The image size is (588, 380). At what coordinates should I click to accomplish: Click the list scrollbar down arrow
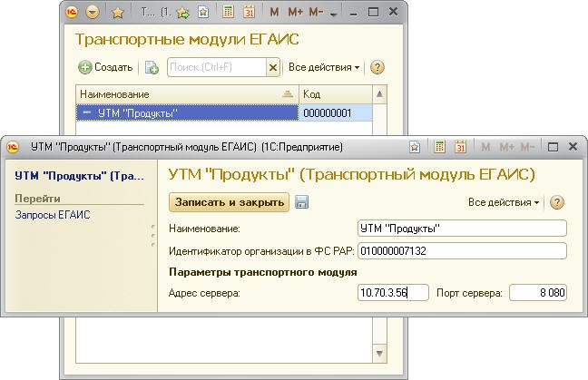click(379, 354)
